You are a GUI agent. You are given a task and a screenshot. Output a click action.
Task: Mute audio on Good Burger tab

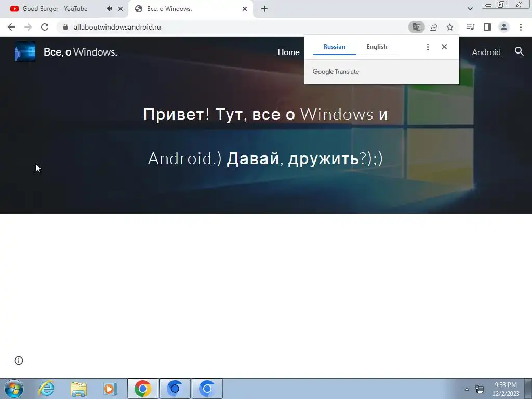point(109,9)
